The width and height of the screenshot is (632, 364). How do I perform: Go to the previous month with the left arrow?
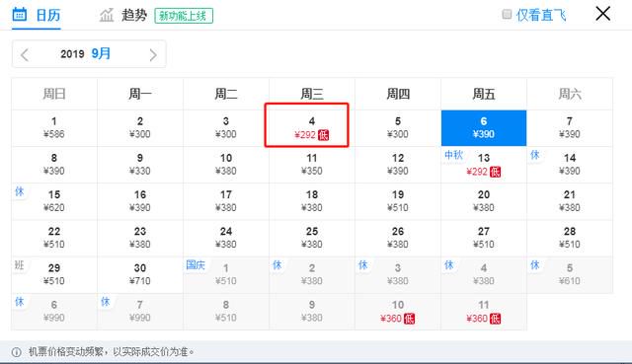click(x=25, y=54)
